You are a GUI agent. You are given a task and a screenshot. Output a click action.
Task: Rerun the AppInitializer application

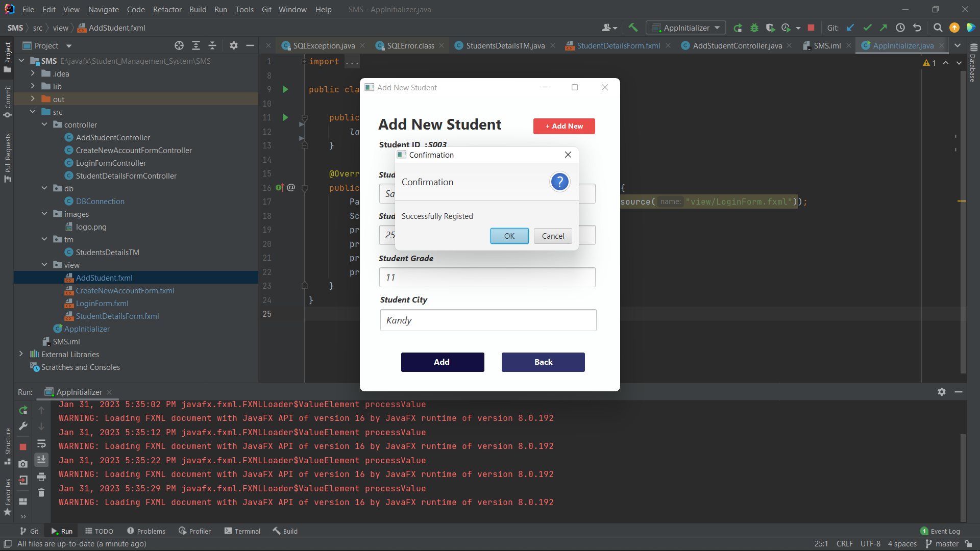(x=738, y=28)
